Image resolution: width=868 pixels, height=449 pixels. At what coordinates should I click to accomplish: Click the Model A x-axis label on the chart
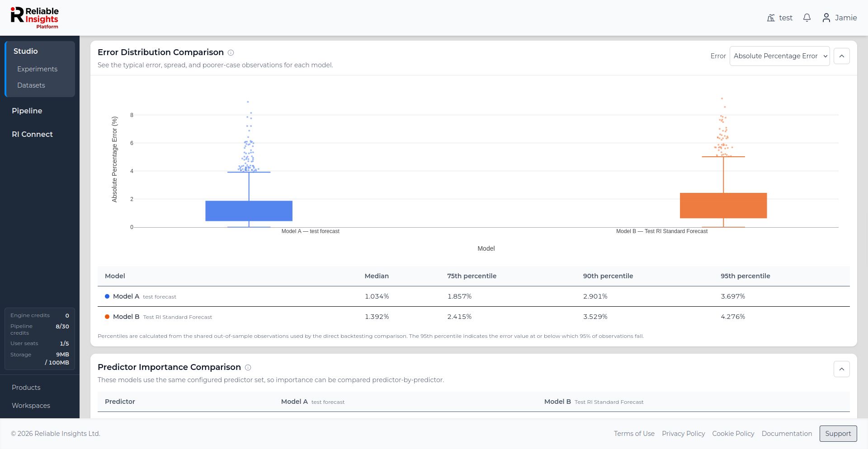(x=311, y=231)
